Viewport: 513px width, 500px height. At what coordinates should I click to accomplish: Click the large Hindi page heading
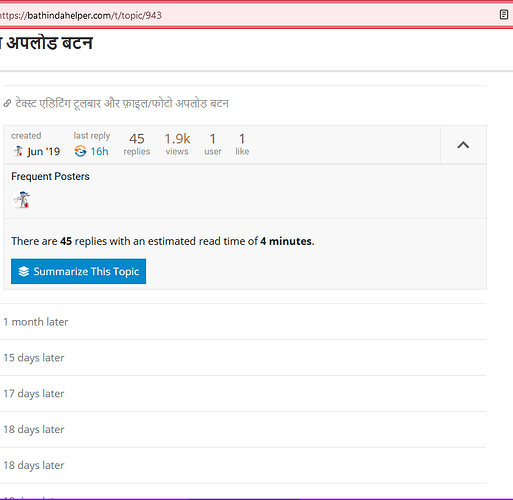(46, 43)
